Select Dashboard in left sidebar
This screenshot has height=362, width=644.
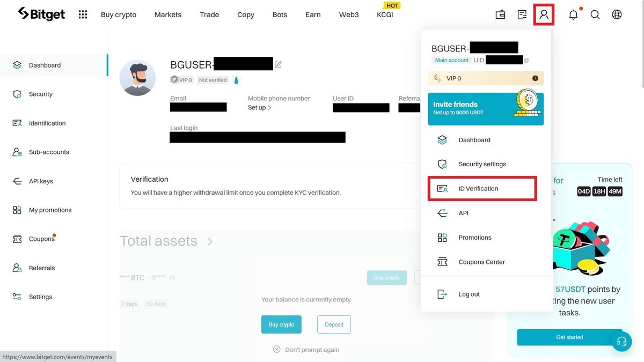(x=54, y=65)
